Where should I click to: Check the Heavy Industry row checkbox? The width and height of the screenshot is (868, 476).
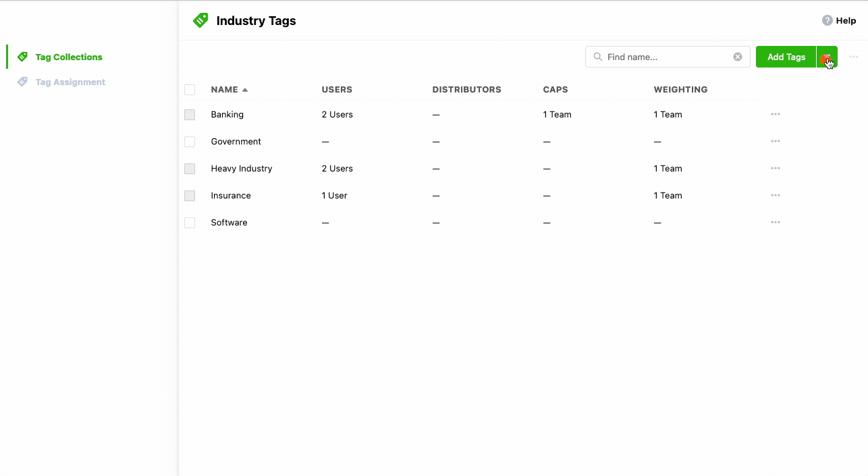(190, 169)
